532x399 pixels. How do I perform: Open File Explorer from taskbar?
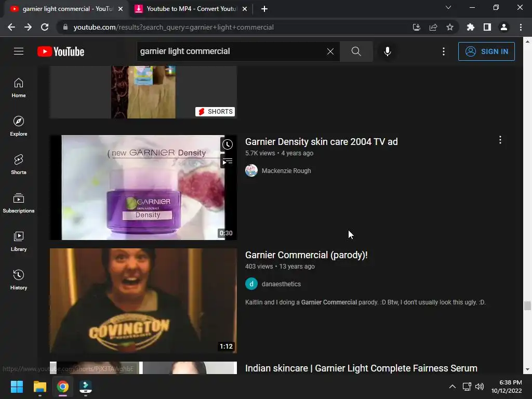[39, 387]
